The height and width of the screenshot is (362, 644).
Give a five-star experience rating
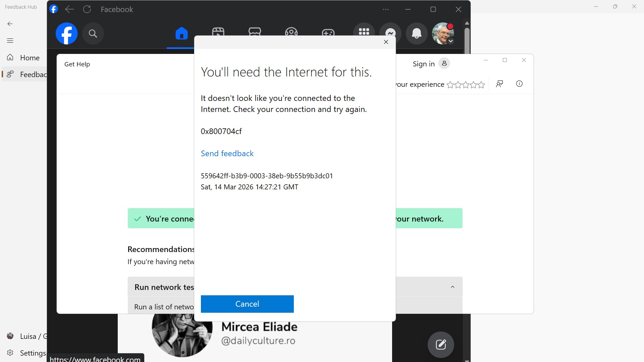[481, 85]
